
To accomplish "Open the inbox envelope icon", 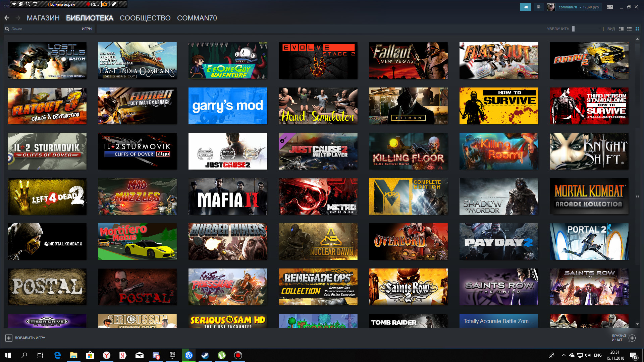I will 538,7.
